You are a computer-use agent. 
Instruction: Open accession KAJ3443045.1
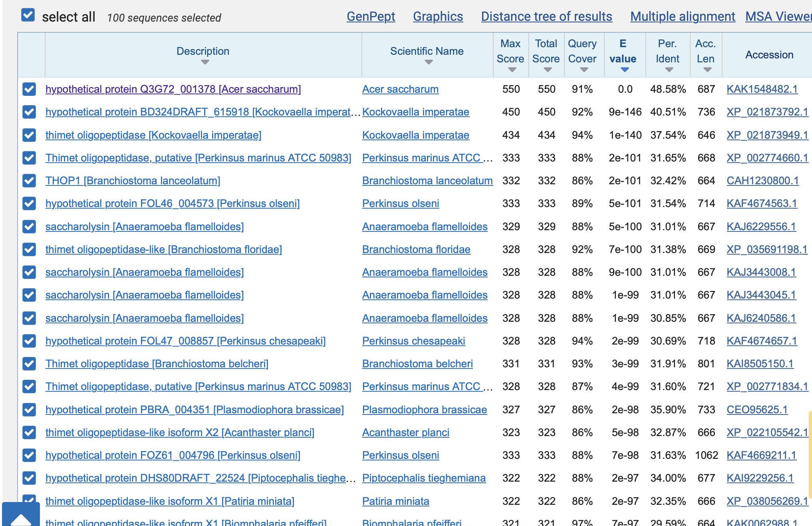[761, 295]
